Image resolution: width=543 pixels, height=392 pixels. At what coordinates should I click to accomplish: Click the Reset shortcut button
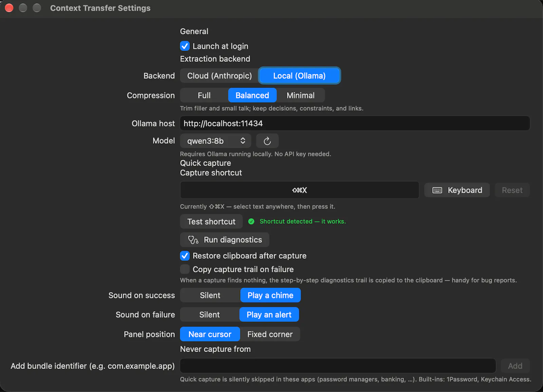click(x=512, y=190)
